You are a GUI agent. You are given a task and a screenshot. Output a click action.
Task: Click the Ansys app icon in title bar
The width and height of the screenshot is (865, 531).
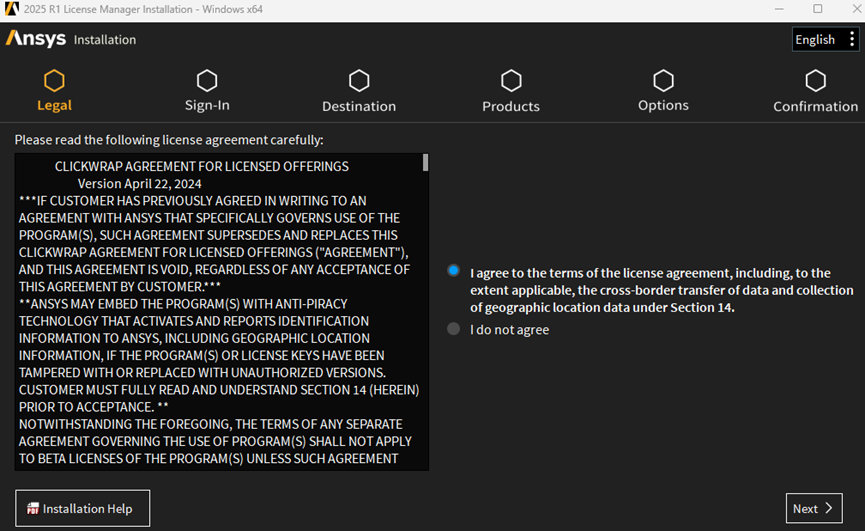coord(12,9)
